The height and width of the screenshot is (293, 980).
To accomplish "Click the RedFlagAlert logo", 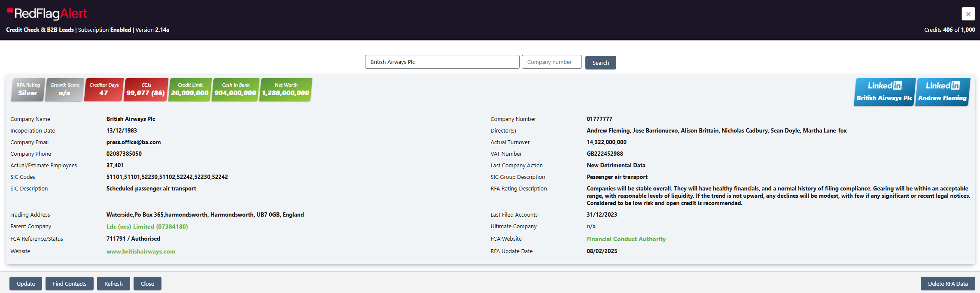I will coord(47,14).
